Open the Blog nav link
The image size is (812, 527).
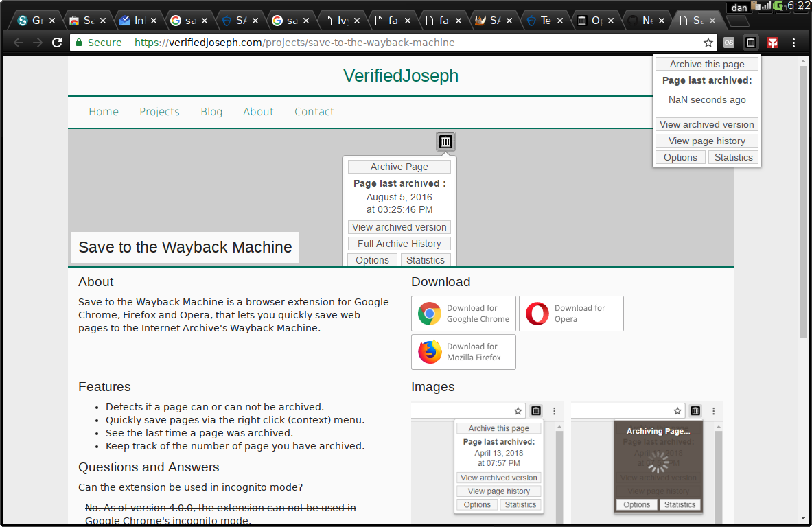pos(211,112)
